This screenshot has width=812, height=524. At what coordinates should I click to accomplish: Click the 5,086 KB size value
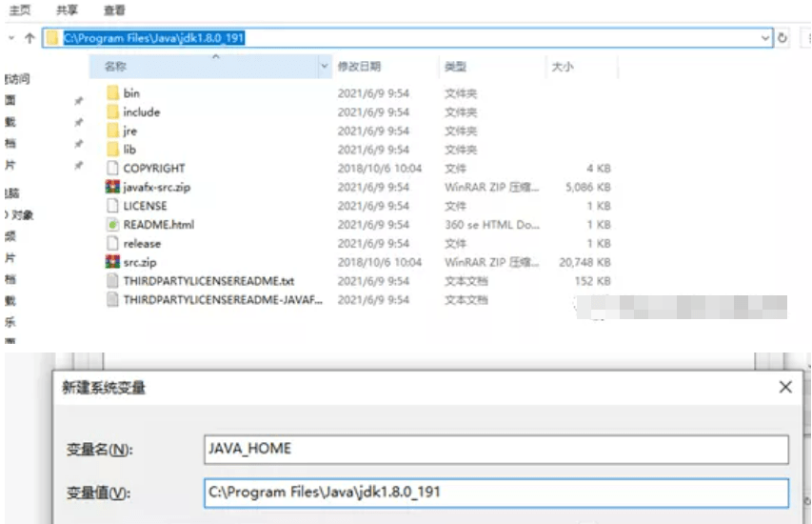click(587, 187)
